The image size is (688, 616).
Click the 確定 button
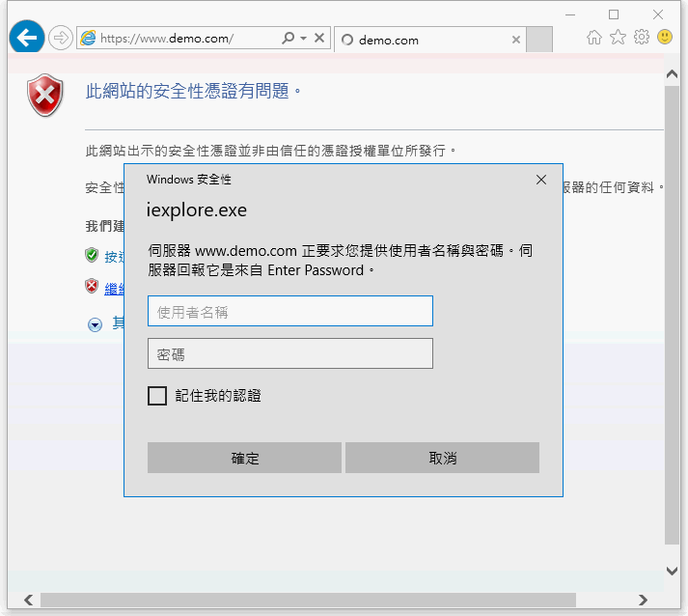coord(244,458)
